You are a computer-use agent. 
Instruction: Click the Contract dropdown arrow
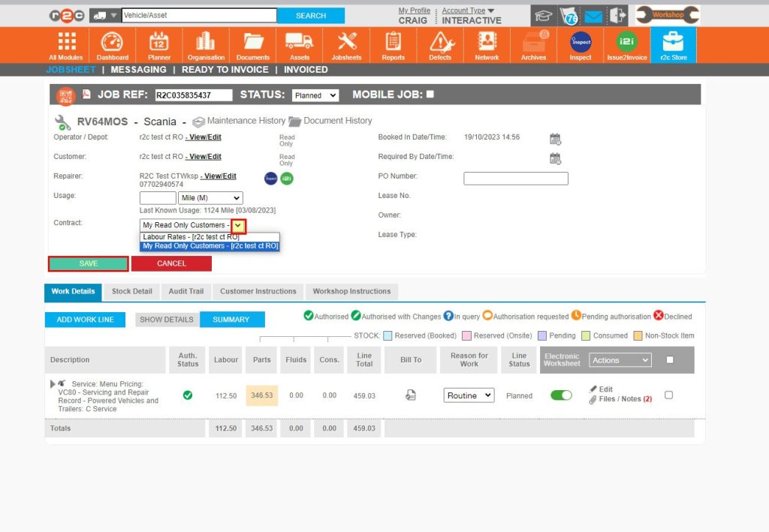[x=238, y=225]
